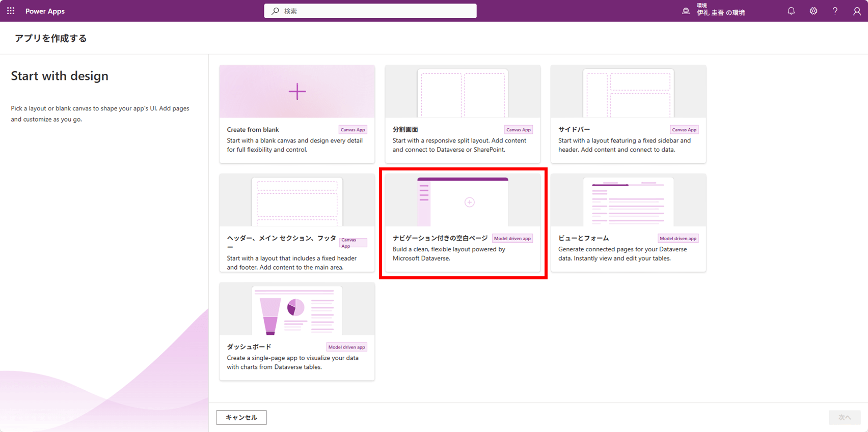Click 'Start with a layout that includes a fixed header' text
This screenshot has width=868, height=432.
(292, 263)
